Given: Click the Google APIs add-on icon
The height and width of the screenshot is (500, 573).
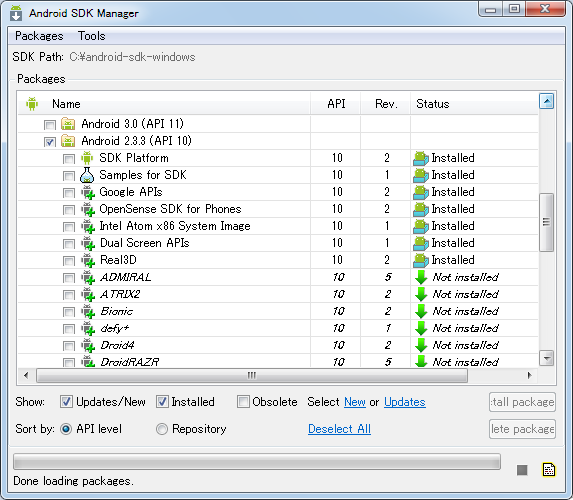Looking at the screenshot, I should coord(88,192).
